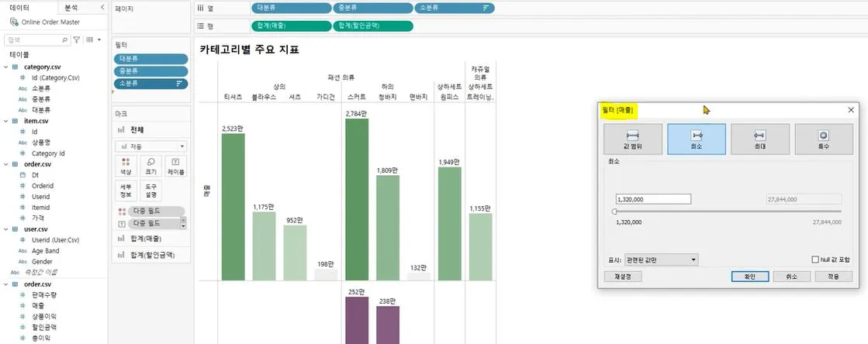Select the Id (Category.Csv) field
This screenshot has height=344, width=868.
point(55,77)
